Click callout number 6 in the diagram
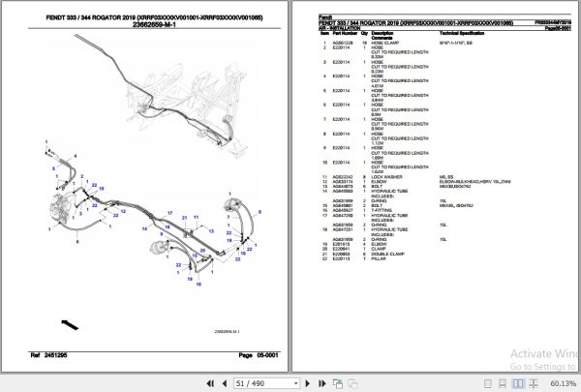The width and height of the screenshot is (581, 392). [77, 242]
